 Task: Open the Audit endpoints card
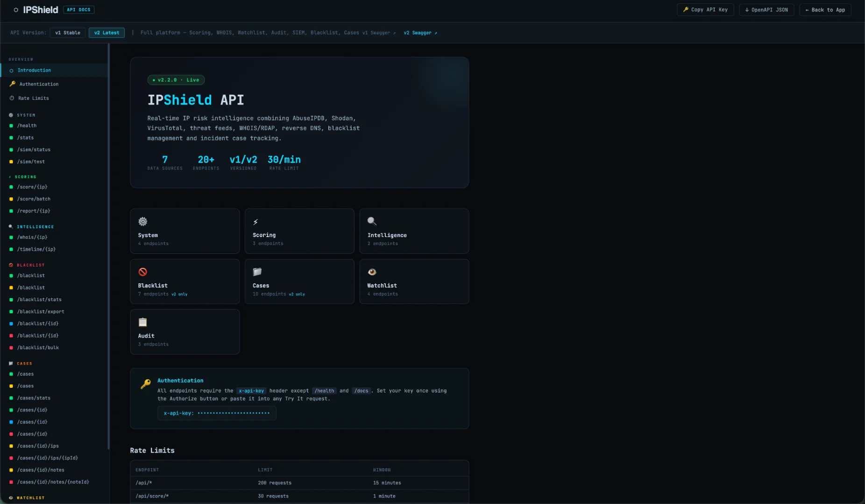[x=185, y=332]
